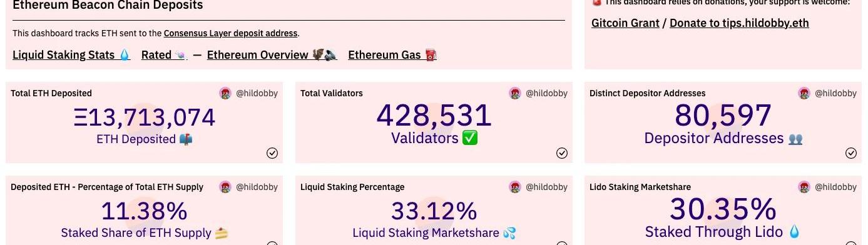The width and height of the screenshot is (868, 245).
Task: Click the 428,531 Validators counter value
Action: coord(434,116)
